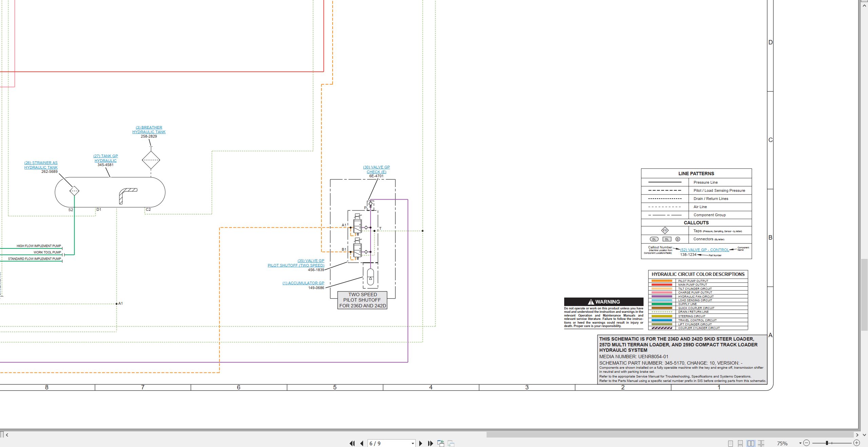Click the breather diamond symbol above the tank
868x447 pixels.
[x=151, y=160]
